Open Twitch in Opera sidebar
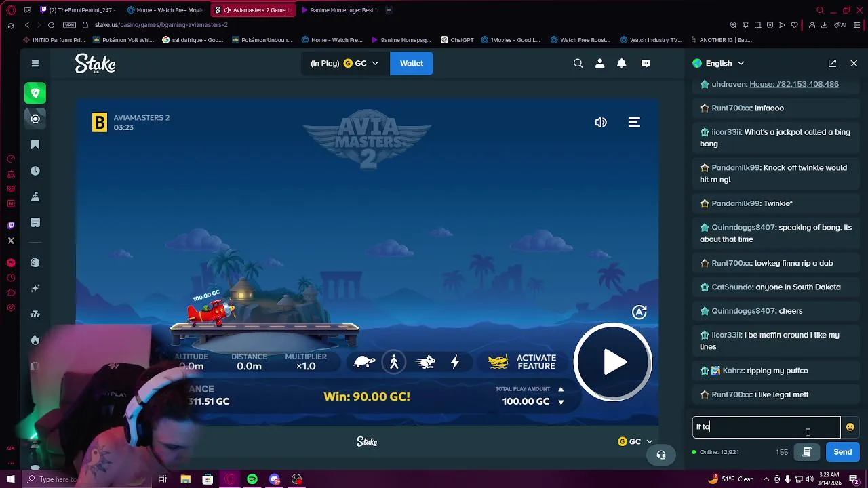Screen dimensions: 868x488 tap(11, 226)
